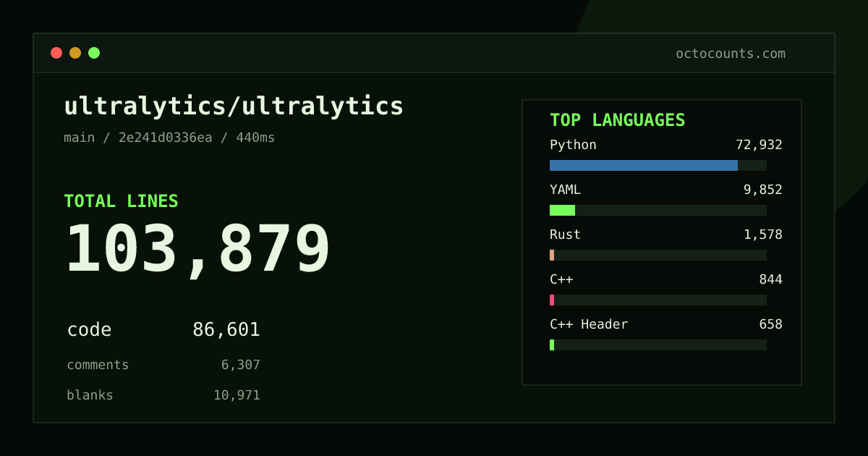
Task: Click the C++ language label
Action: (561, 279)
